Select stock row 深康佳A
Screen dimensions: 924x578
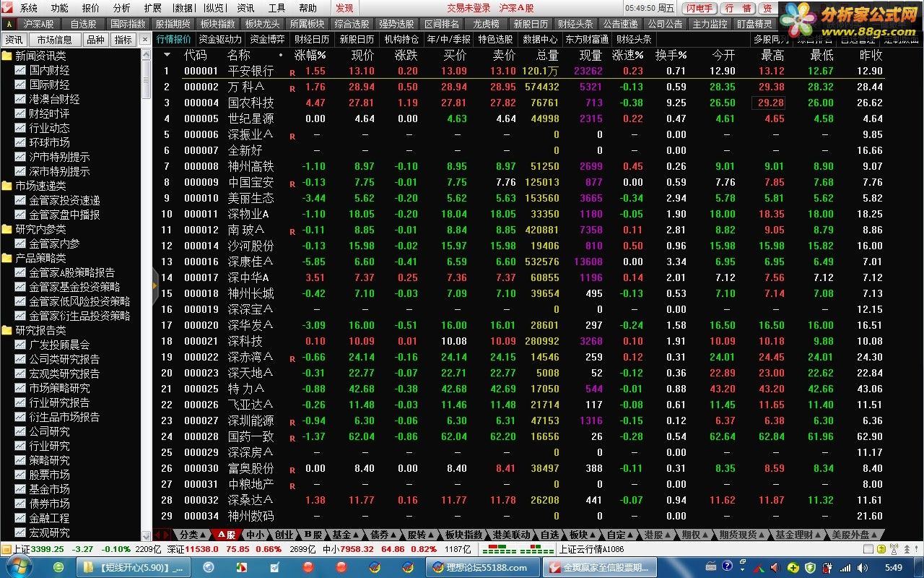518,262
